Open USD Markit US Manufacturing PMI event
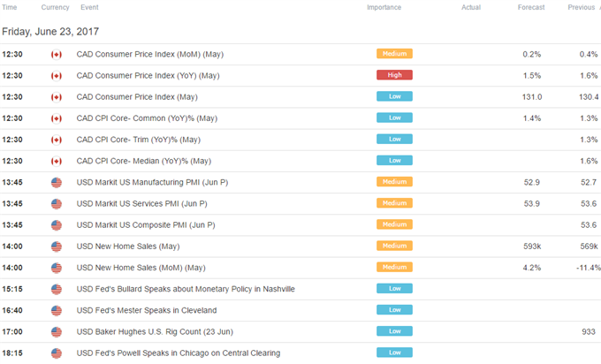The height and width of the screenshot is (364, 601). (152, 182)
